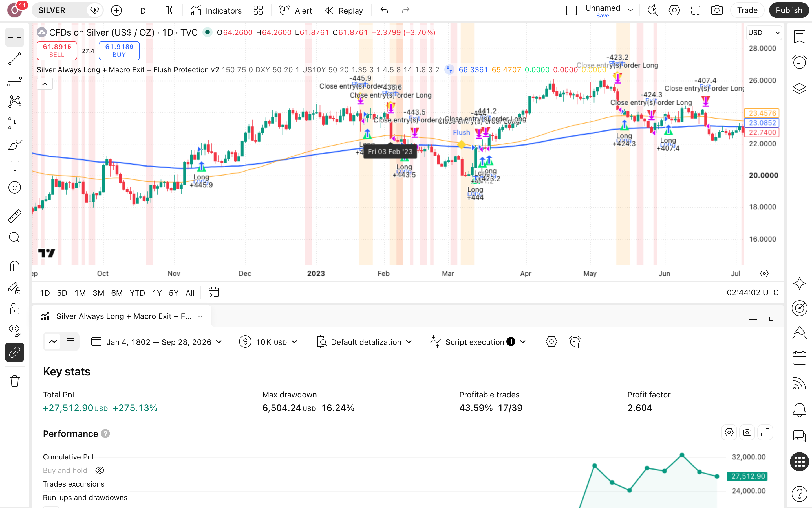Select the 3M time range
The width and height of the screenshot is (812, 508).
[98, 293]
